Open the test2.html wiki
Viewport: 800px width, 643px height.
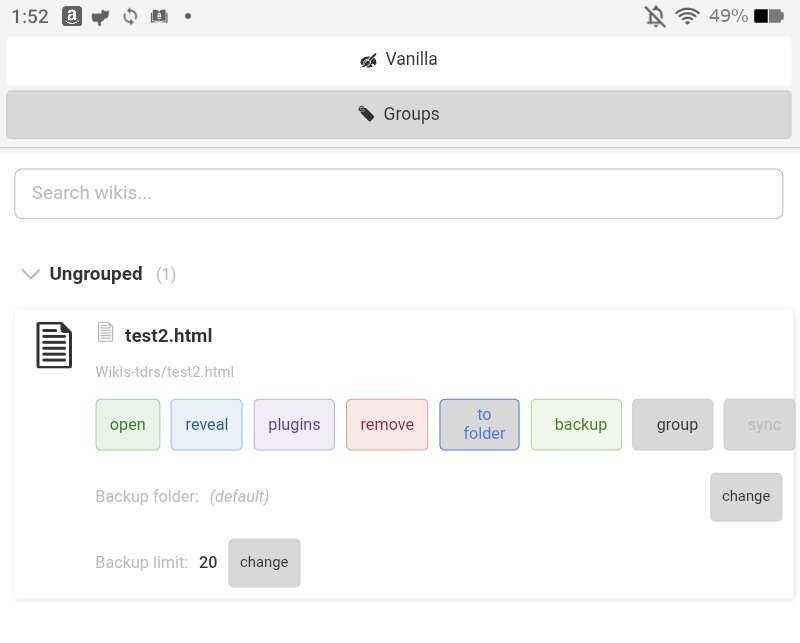[127, 425]
